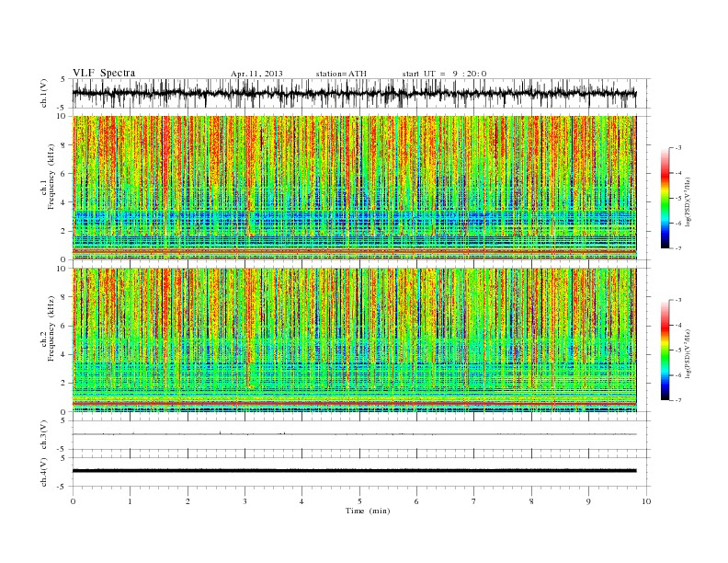Click the "Time (min)" axis title
728x563 pixels.
[368, 511]
